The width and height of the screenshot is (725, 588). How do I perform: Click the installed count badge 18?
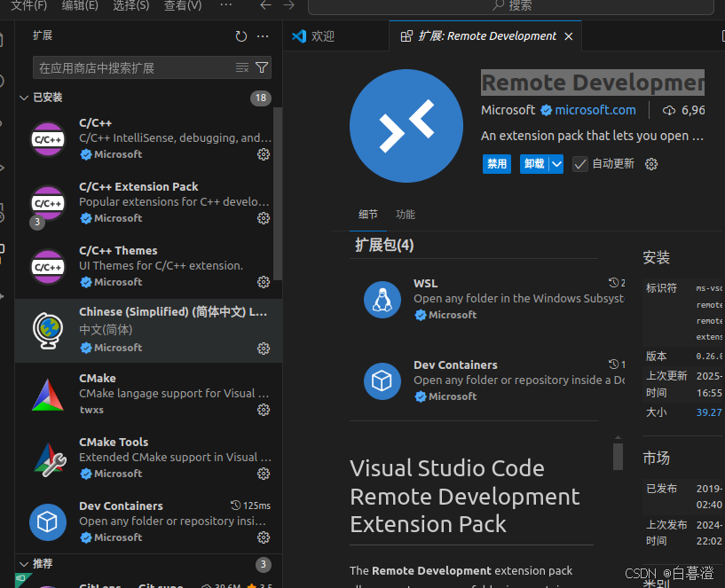click(261, 98)
